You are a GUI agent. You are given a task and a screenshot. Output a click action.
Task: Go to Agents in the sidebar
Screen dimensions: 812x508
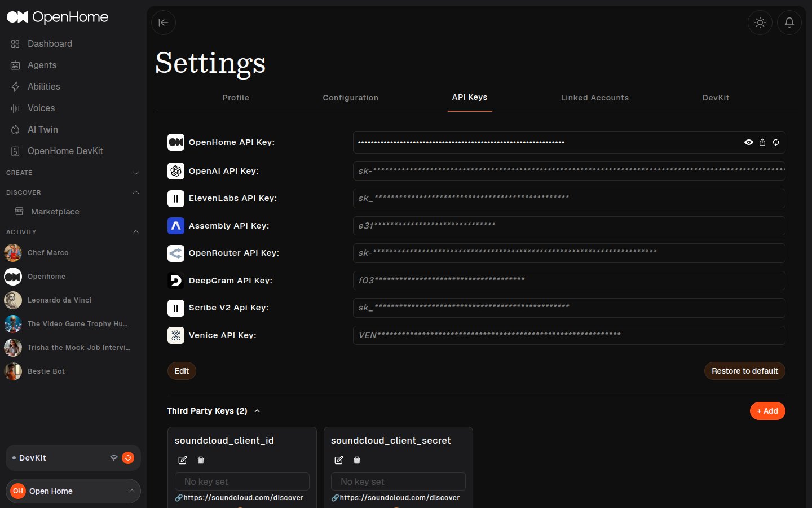tap(42, 65)
